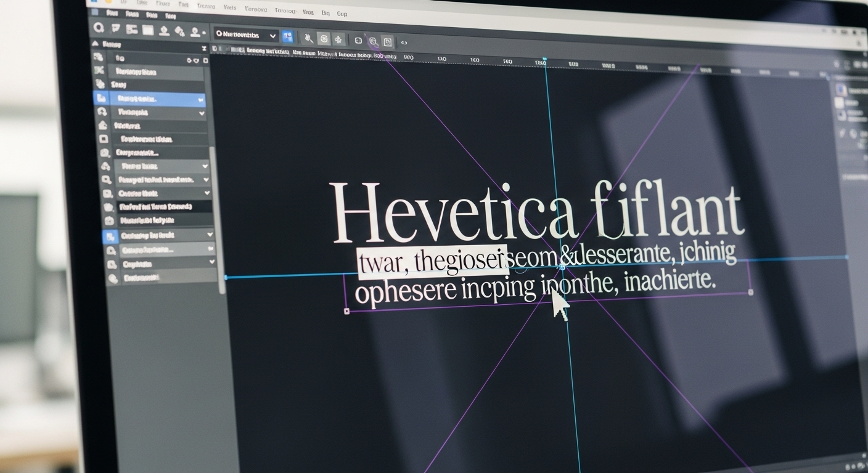Image resolution: width=868 pixels, height=473 pixels.
Task: Select the small rounded-square icon in the top toolbar
Action: tap(358, 41)
